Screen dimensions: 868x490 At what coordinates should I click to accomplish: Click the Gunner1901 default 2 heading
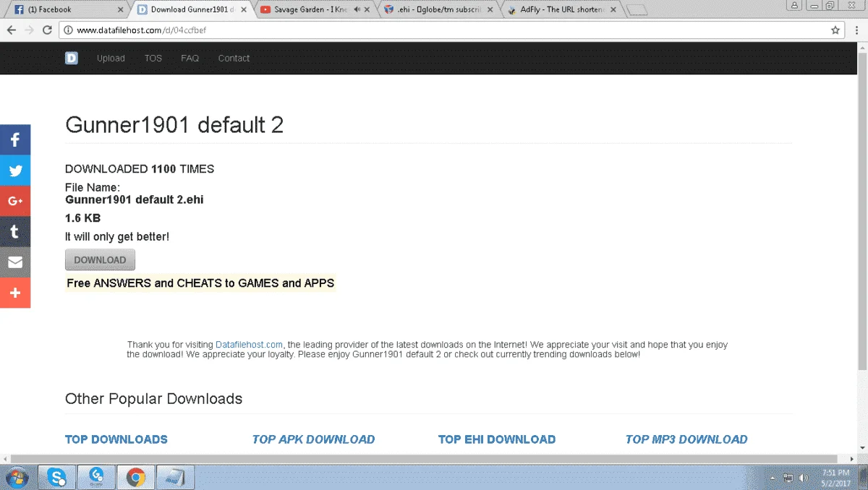point(174,125)
